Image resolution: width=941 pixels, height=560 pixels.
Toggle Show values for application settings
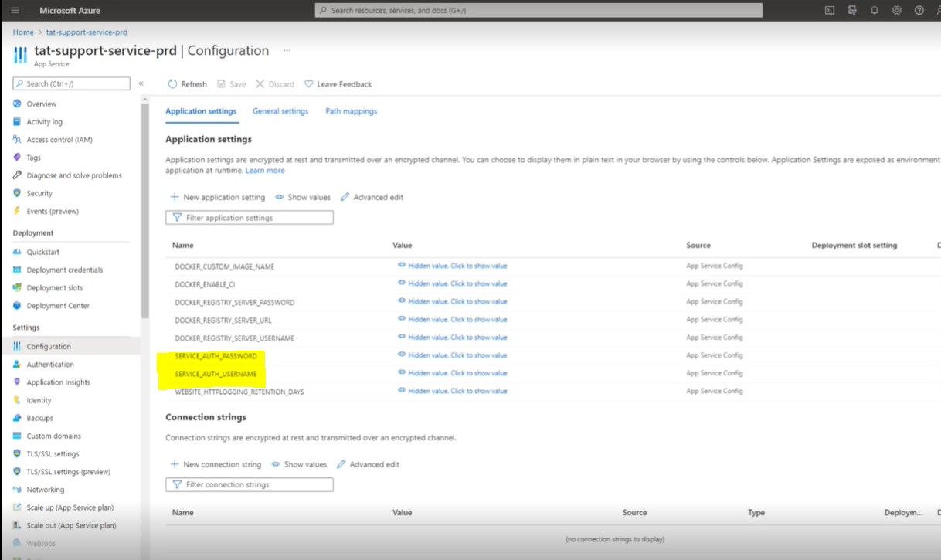pos(303,197)
